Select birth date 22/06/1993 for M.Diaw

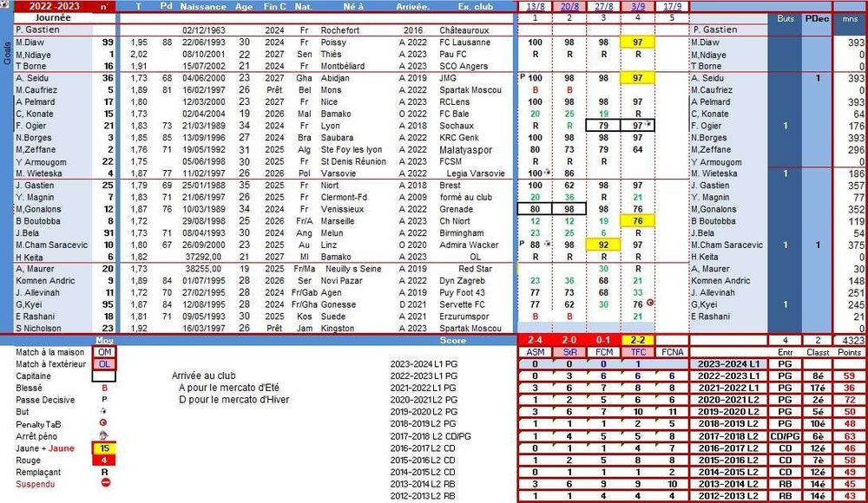click(202, 42)
